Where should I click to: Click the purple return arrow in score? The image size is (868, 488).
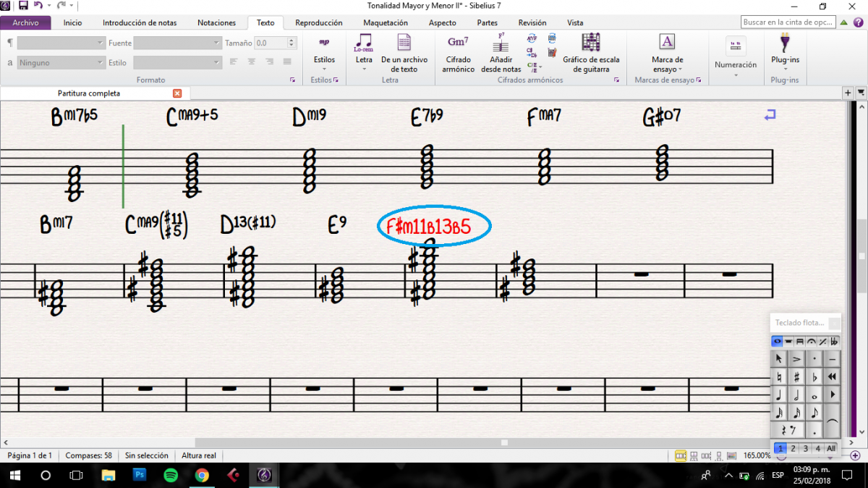point(770,114)
